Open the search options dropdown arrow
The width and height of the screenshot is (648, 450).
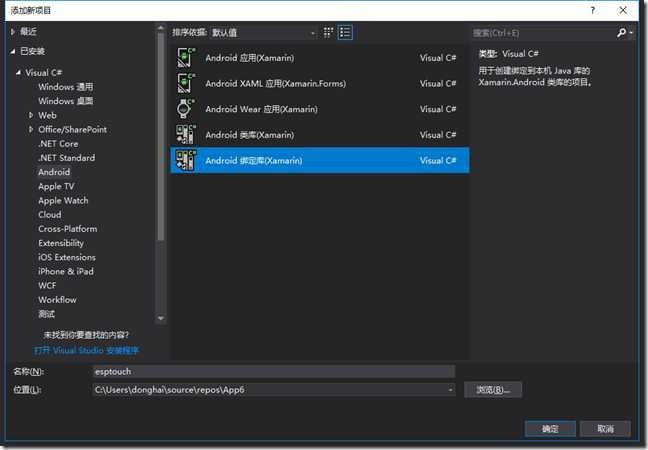point(631,33)
